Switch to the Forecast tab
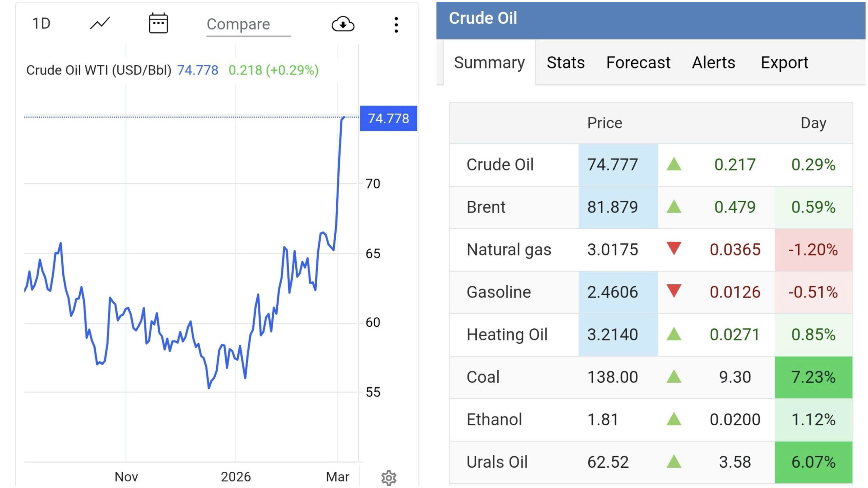 (638, 63)
